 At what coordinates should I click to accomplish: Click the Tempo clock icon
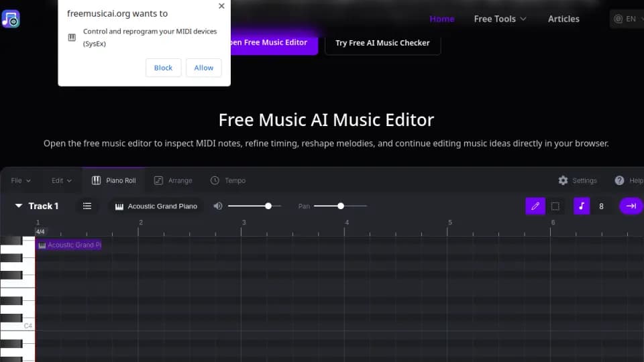[x=215, y=180]
